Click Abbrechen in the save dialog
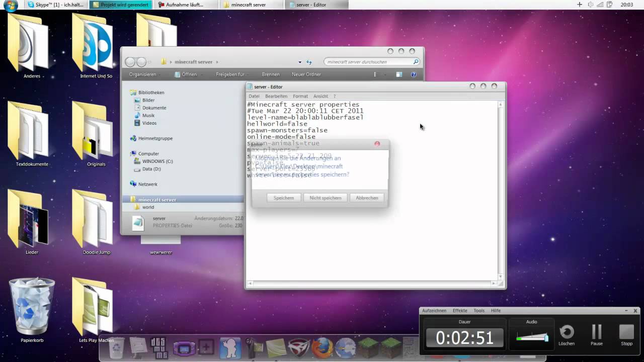 point(367,198)
